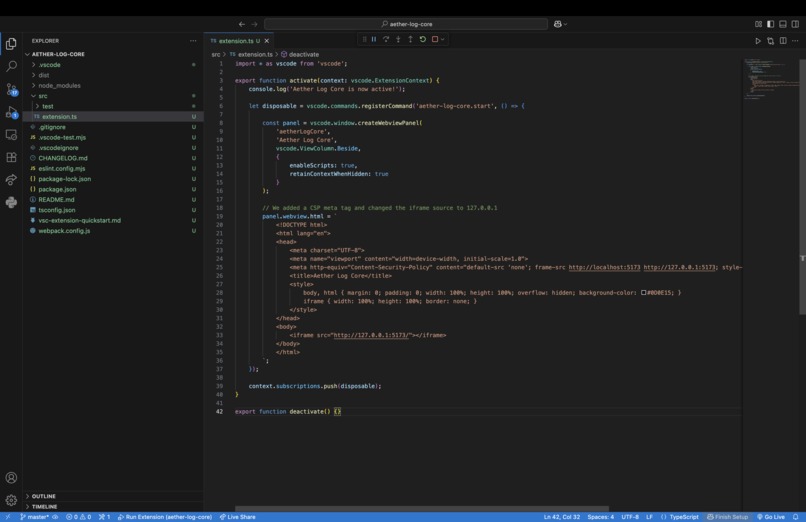Screen dimensions: 806x522
Task: Open the Python activity bar icon
Action: click(11, 202)
